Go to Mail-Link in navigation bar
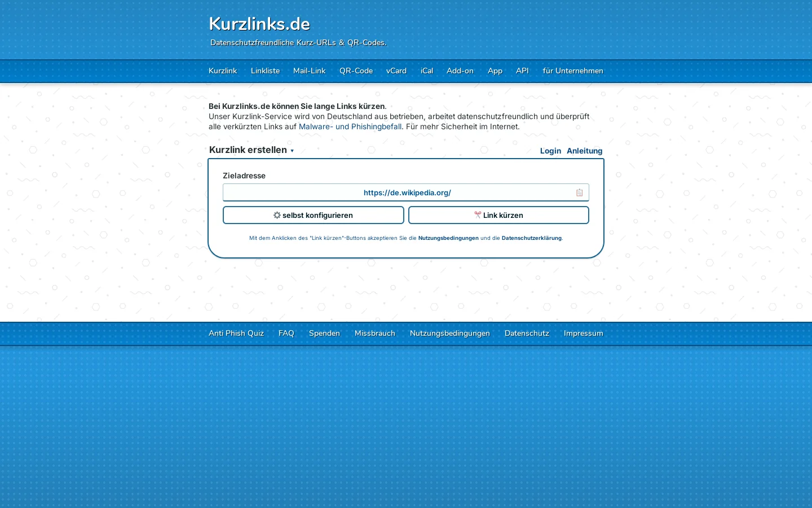Viewport: 812px width, 508px height. point(310,71)
